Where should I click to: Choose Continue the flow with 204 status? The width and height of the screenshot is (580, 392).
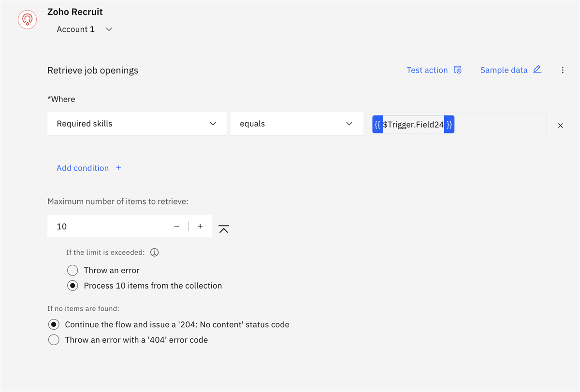click(x=54, y=324)
